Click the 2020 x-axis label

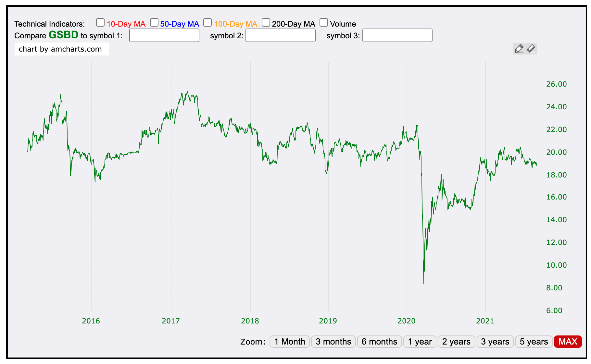(x=407, y=321)
